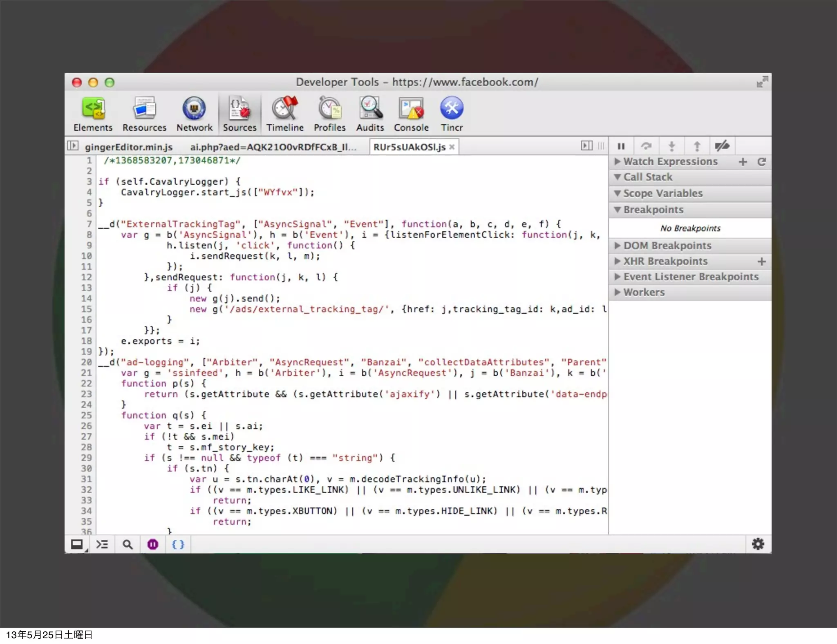Viewport: 837px width, 644px height.
Task: Select the ai.php file tab
Action: point(273,147)
